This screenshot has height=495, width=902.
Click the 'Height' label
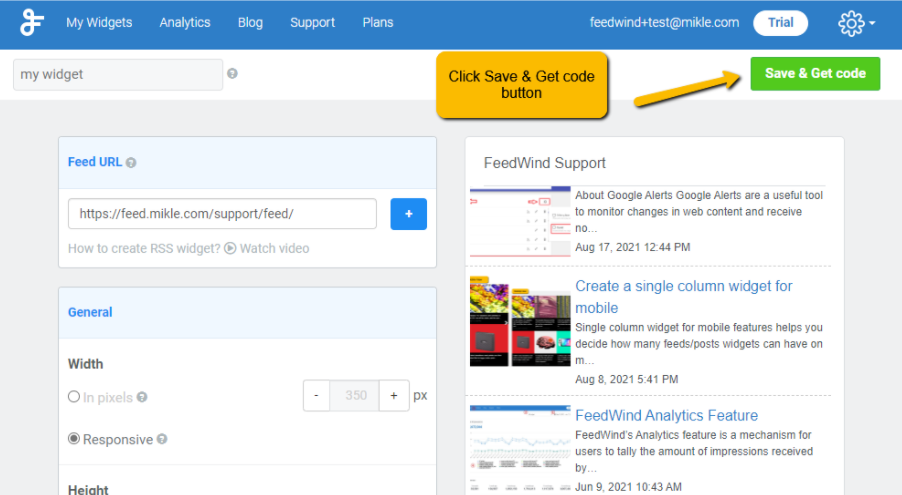88,489
